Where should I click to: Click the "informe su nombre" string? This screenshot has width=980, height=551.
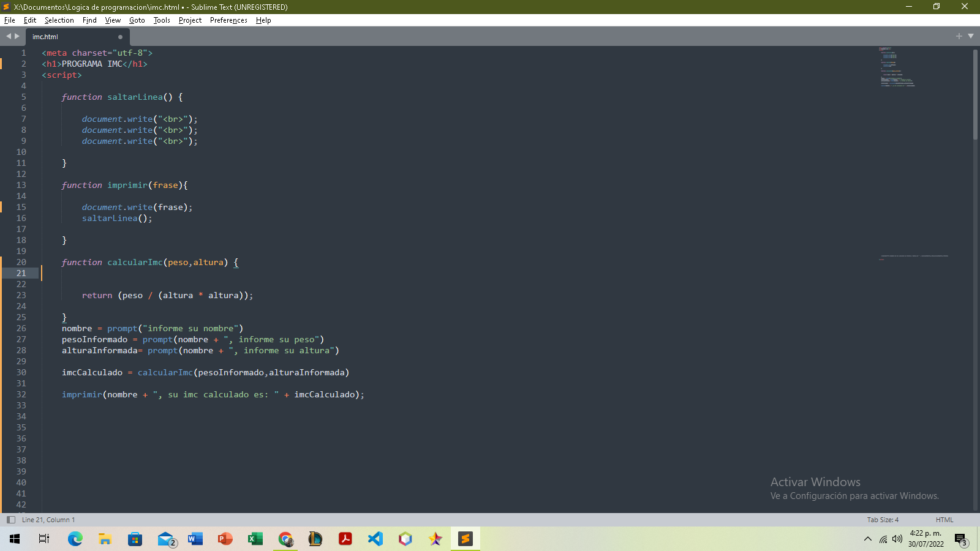(192, 328)
